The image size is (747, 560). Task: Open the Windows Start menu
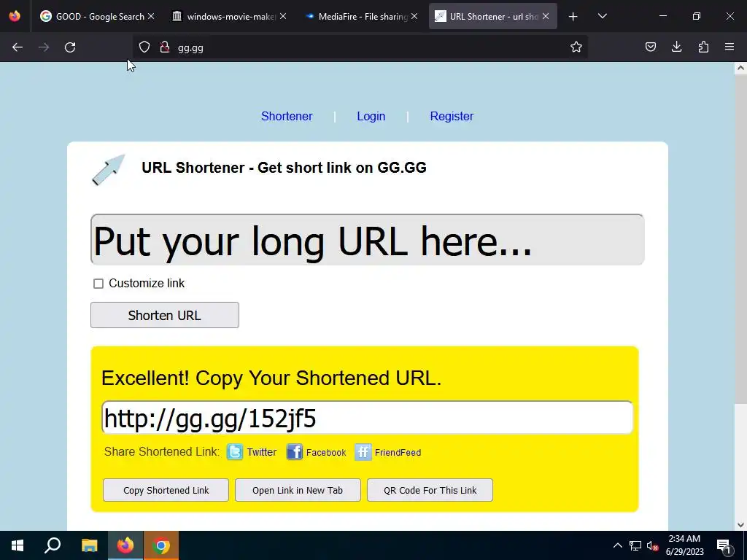(x=18, y=545)
